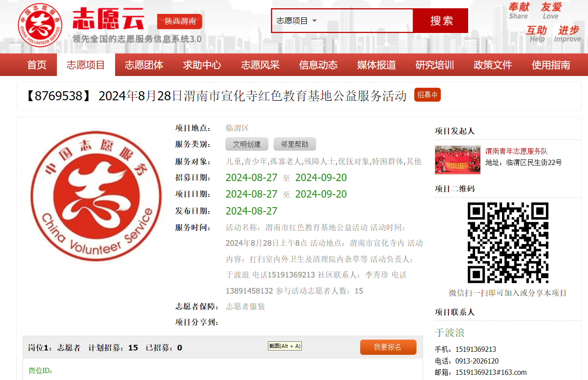
Task: Click the 互助 Help slogan
Action: point(536,34)
